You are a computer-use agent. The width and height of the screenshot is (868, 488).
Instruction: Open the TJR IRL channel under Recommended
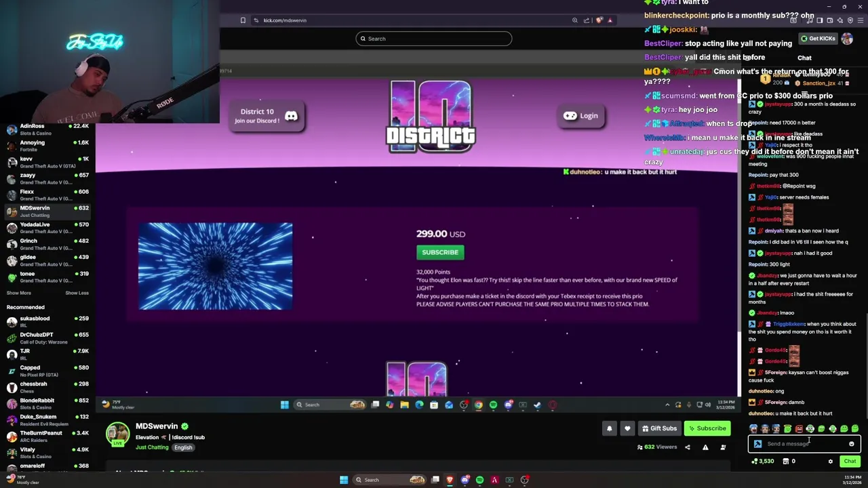(x=47, y=354)
